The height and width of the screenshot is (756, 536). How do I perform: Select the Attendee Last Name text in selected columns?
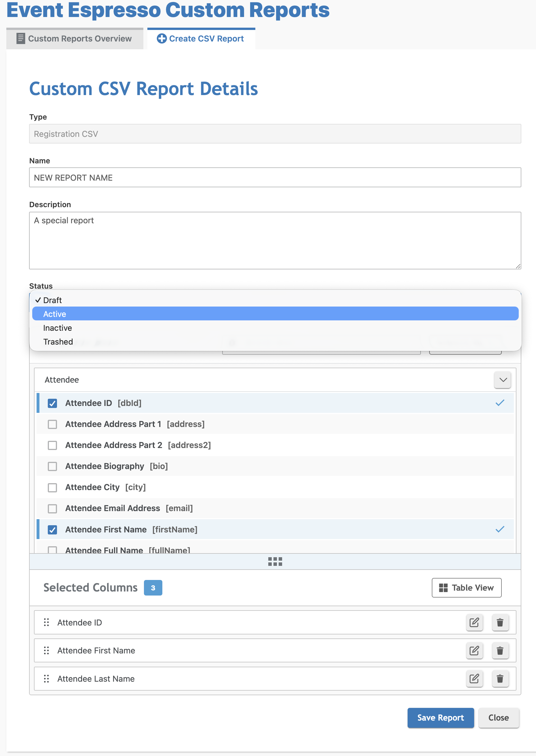point(96,678)
